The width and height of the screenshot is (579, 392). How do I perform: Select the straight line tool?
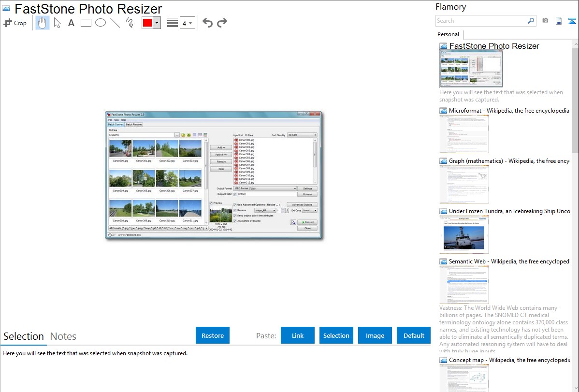click(x=115, y=23)
